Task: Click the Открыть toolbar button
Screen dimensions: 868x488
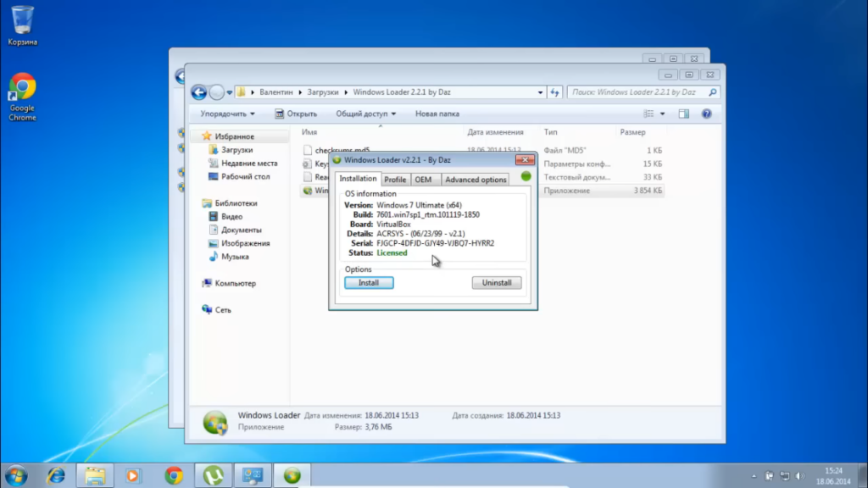Action: pos(296,114)
